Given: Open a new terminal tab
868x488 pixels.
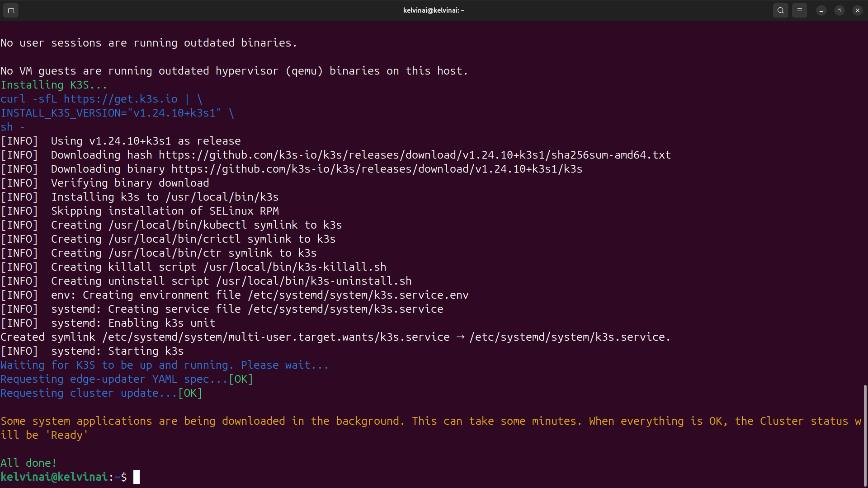Looking at the screenshot, I should (x=11, y=10).
